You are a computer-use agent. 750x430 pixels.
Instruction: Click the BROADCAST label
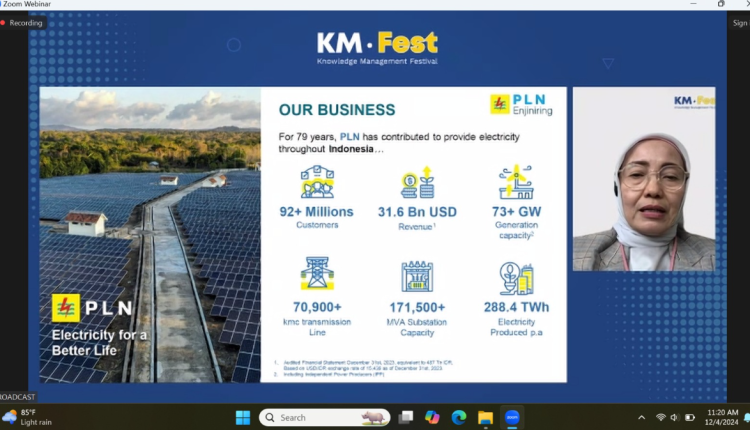[x=18, y=397]
